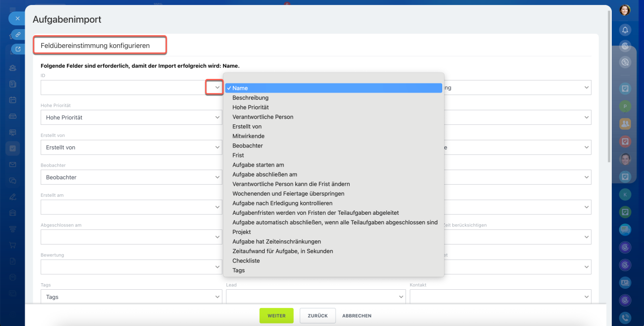Open the mail icon in left sidebar
The width and height of the screenshot is (644, 326).
coord(13,165)
